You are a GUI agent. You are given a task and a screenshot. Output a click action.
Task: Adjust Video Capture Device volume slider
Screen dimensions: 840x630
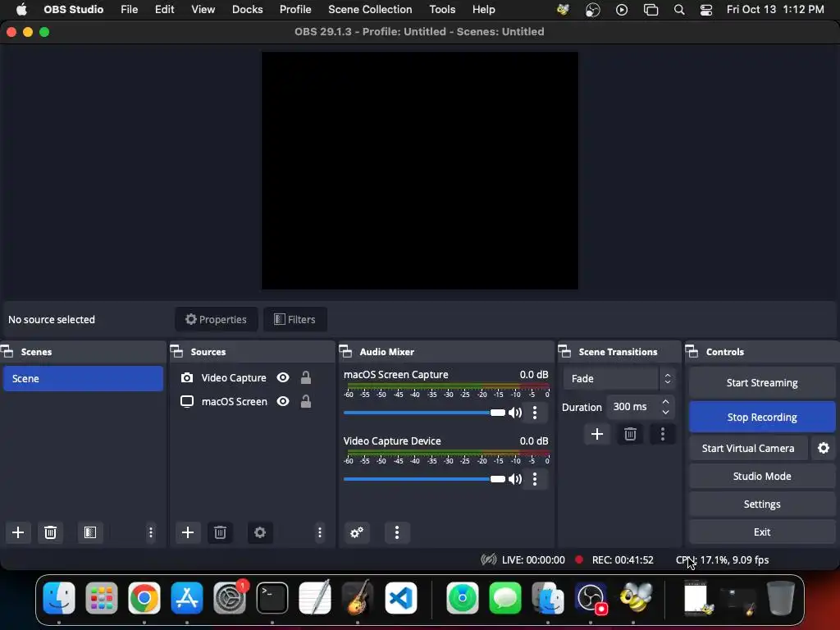[x=424, y=479]
